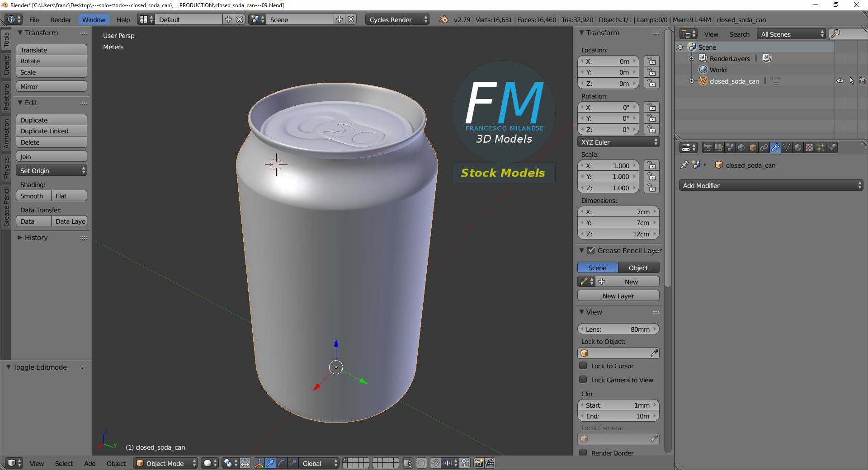This screenshot has width=868, height=470.
Task: Lock the Location X value
Action: click(x=651, y=61)
